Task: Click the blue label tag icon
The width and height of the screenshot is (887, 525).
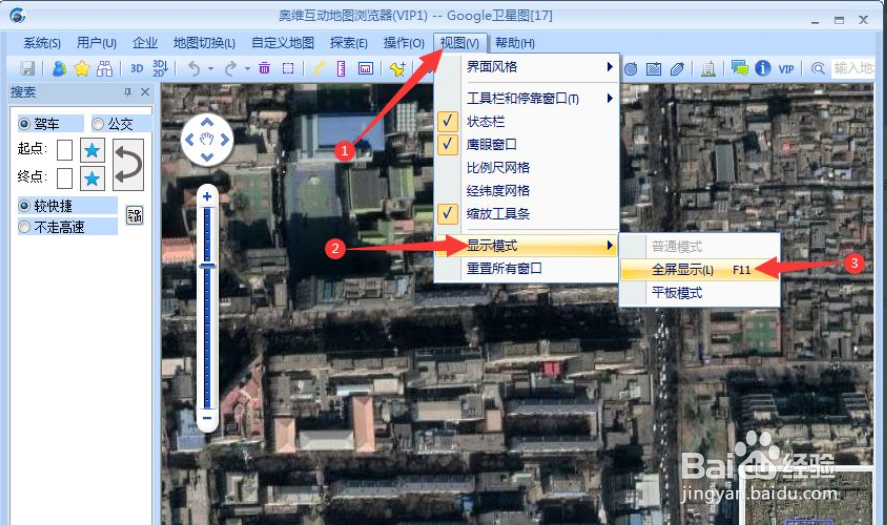Action: [677, 68]
